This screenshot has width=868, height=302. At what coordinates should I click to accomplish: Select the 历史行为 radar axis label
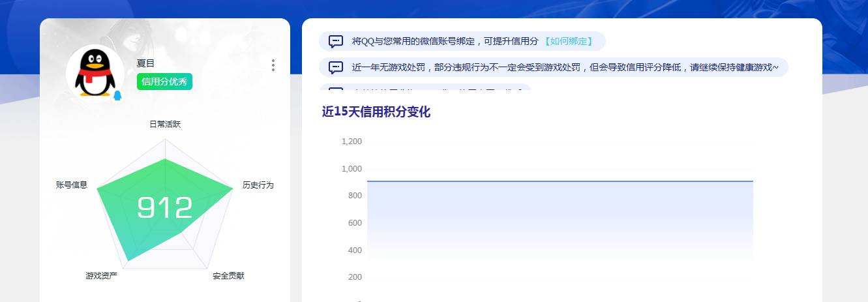(258, 185)
